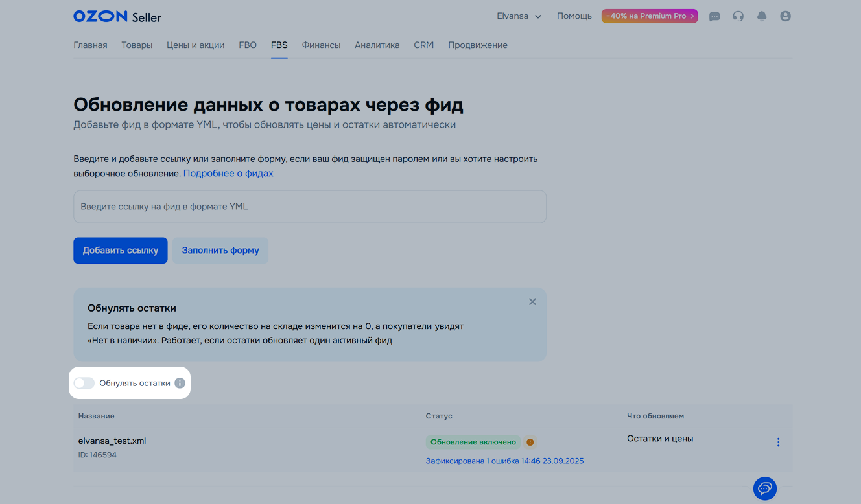This screenshot has height=504, width=861.
Task: Open three-dot menu for elvansa_test.xml
Action: coord(778,442)
